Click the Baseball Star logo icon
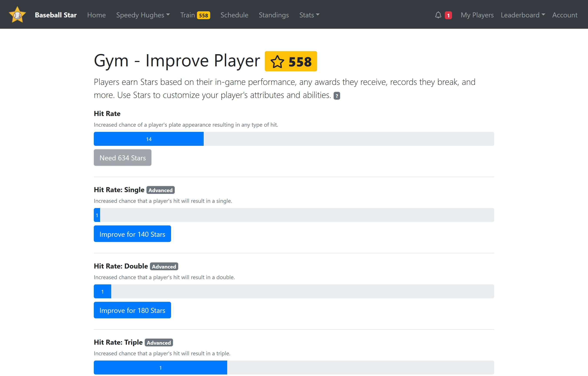The width and height of the screenshot is (588, 376). coord(17,15)
